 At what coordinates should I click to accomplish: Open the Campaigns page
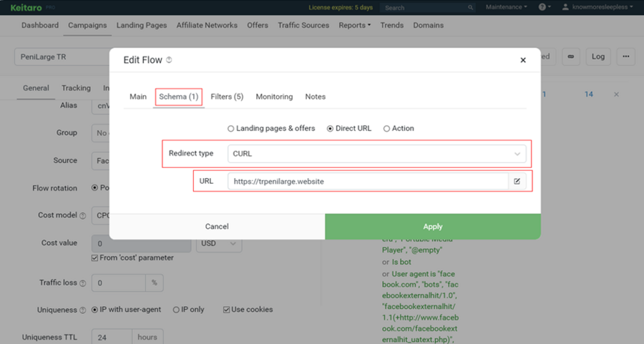pos(87,26)
